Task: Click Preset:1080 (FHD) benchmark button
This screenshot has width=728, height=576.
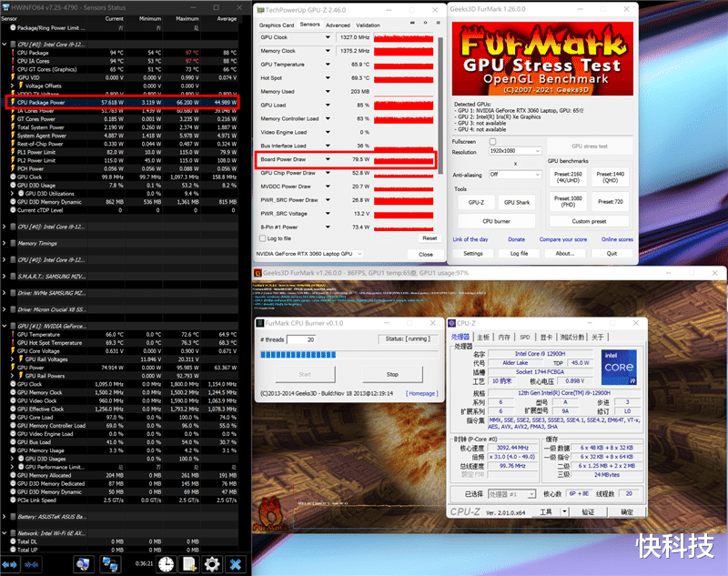Action: point(568,201)
